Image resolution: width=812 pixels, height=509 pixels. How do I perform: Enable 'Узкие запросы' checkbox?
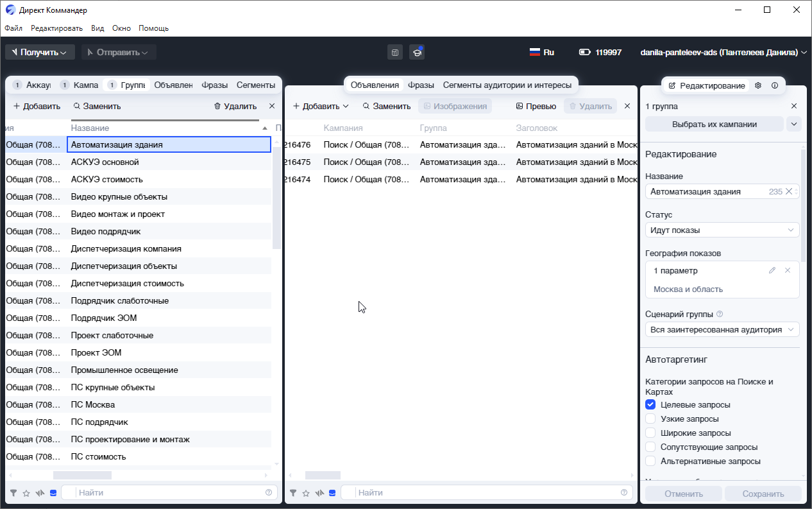650,418
